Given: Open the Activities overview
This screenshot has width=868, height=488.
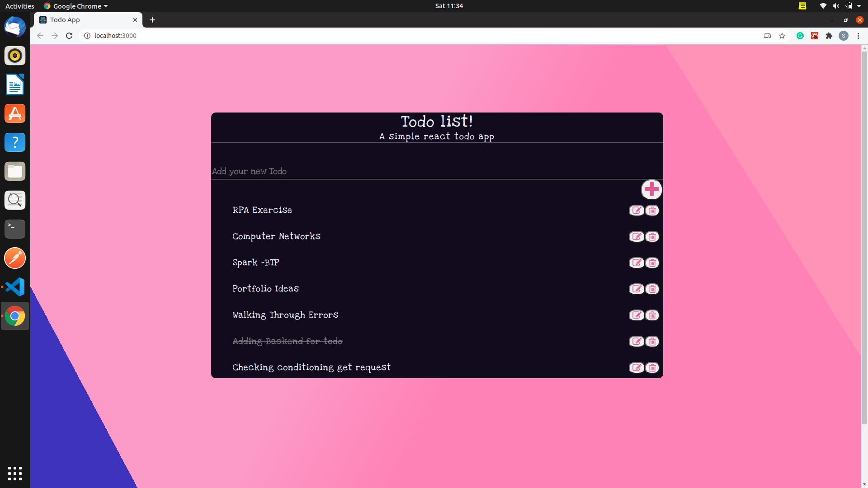Looking at the screenshot, I should pyautogui.click(x=19, y=6).
